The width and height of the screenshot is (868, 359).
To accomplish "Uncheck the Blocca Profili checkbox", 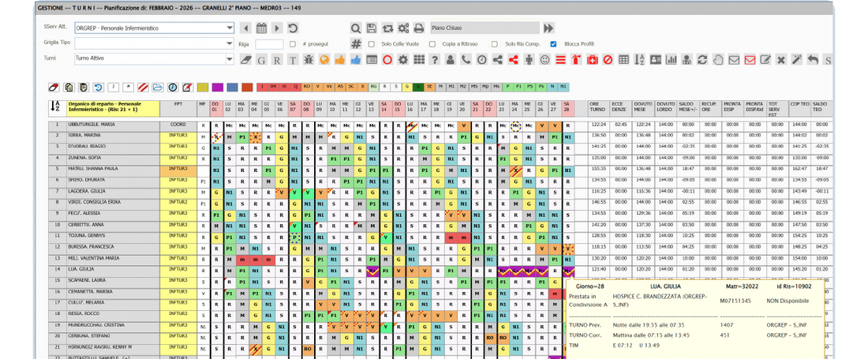I will [x=553, y=43].
